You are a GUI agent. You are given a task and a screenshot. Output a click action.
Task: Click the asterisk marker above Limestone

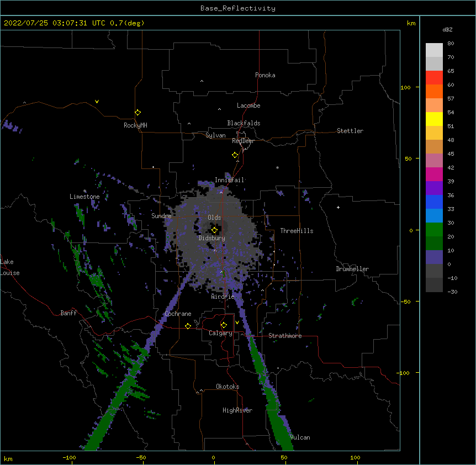point(85,191)
